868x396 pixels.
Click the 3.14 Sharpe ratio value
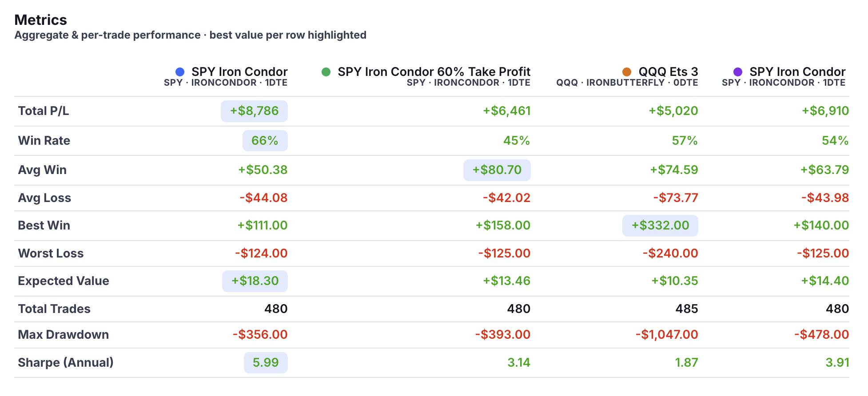(x=519, y=363)
